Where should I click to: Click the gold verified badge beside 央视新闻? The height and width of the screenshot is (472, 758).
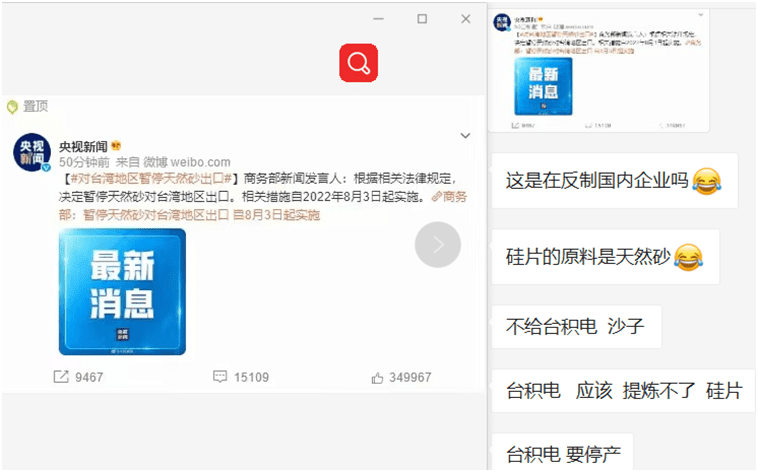tap(116, 145)
